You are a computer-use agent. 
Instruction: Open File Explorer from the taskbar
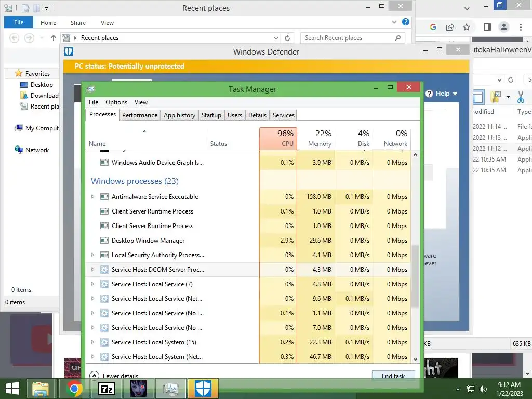tap(41, 389)
